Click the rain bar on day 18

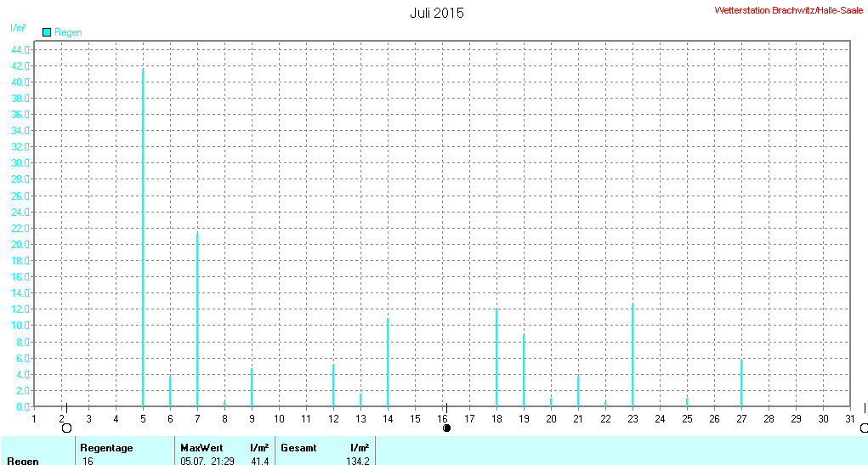(x=496, y=358)
